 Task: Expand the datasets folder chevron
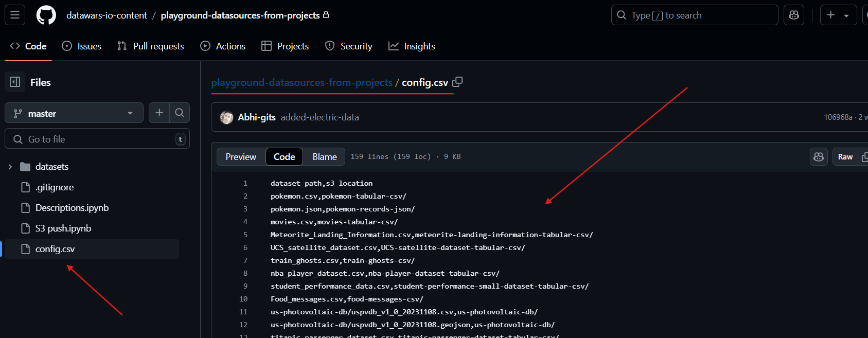pyautogui.click(x=10, y=167)
